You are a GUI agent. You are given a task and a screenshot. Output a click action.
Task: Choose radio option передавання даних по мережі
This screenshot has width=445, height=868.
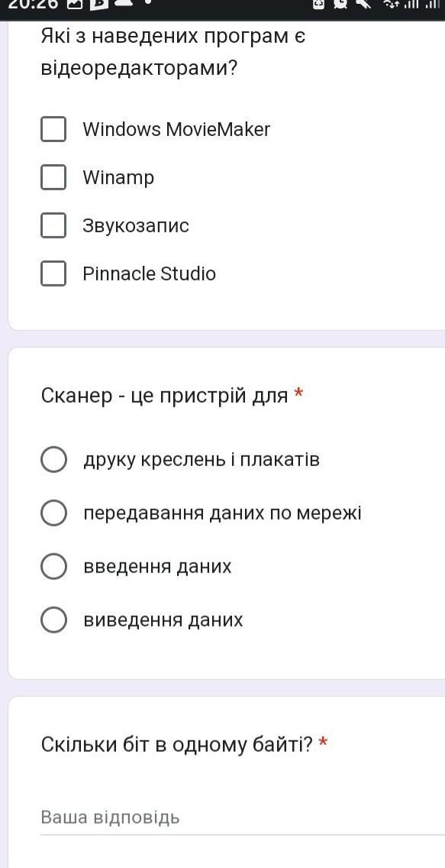[53, 513]
